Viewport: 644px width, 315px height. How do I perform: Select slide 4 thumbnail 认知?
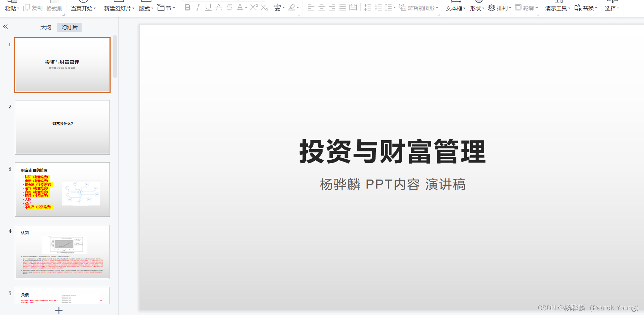[x=62, y=252]
